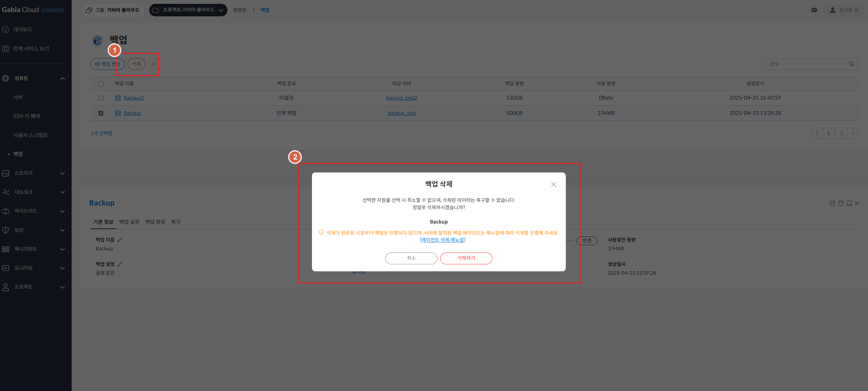The width and height of the screenshot is (868, 391).
Task: Click the refresh icon beside 삭제
Action: (x=154, y=64)
